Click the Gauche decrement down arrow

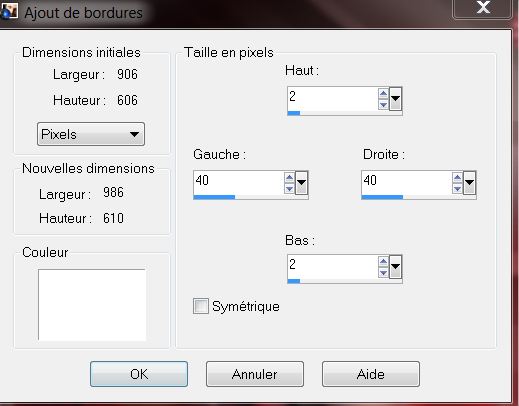point(289,189)
